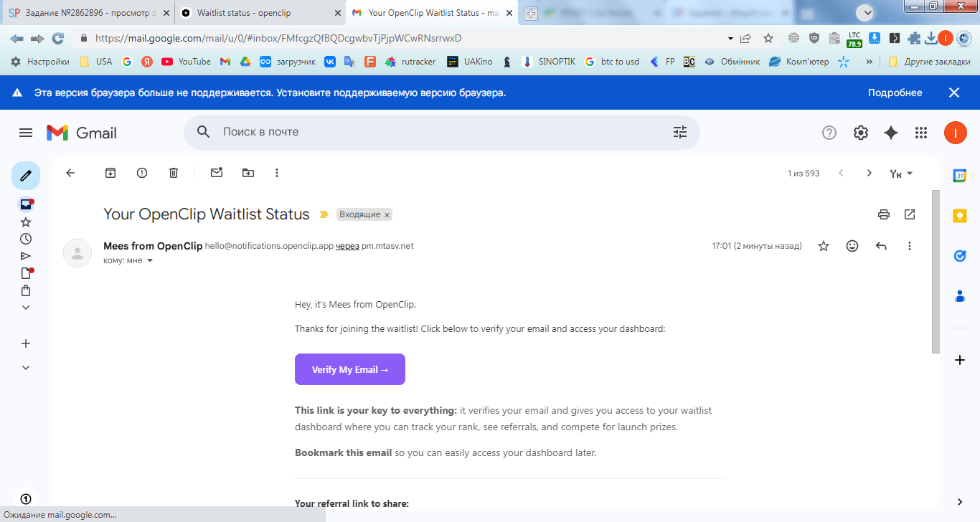
Task: Open Google Calendar in side panel
Action: coord(960,176)
